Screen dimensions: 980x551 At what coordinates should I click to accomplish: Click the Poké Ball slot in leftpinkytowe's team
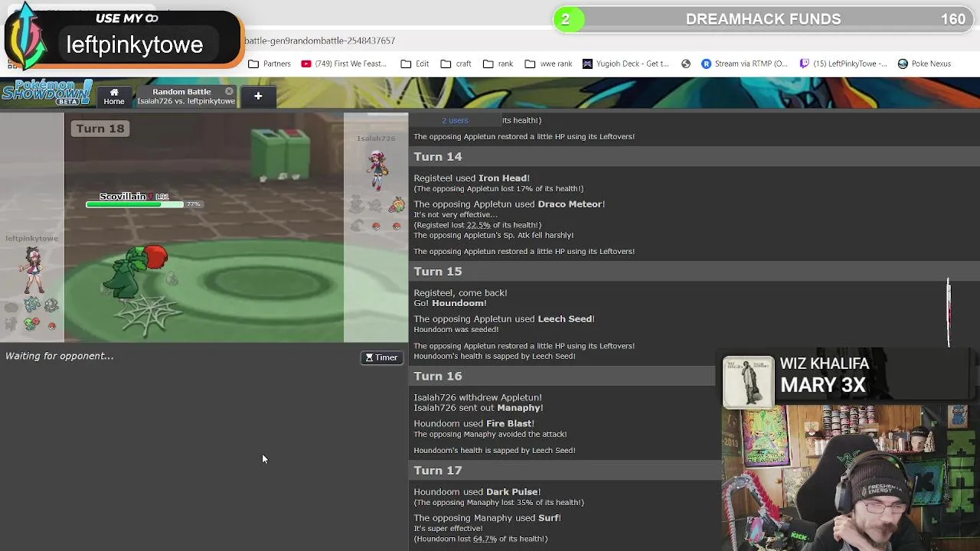(x=52, y=325)
